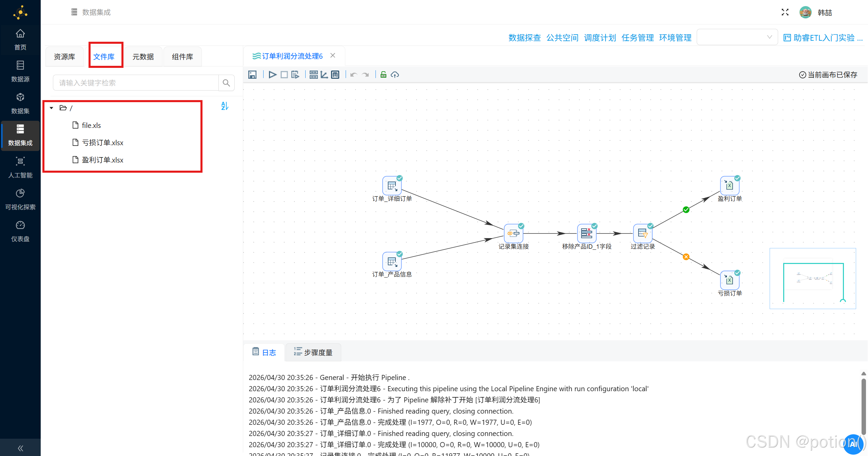Switch to the 元数据 tab
This screenshot has width=868, height=456.
tap(143, 57)
